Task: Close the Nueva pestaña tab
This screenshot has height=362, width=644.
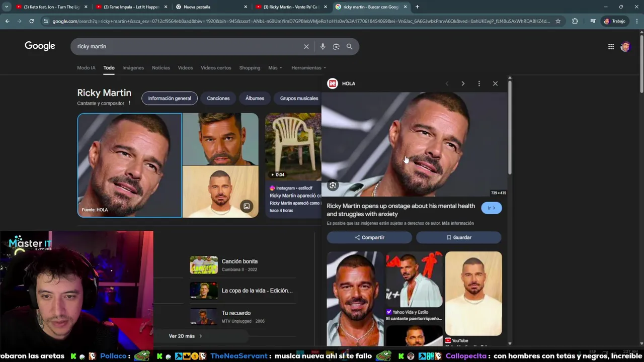Action: point(246,7)
